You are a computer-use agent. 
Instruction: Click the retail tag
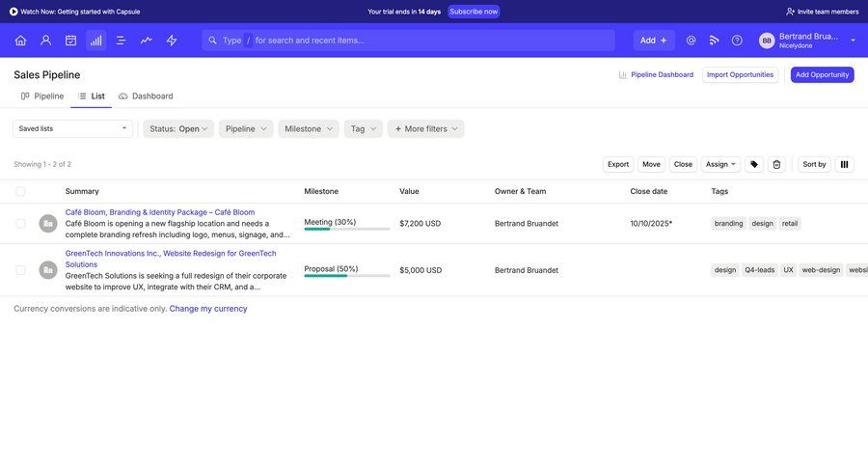coord(789,223)
